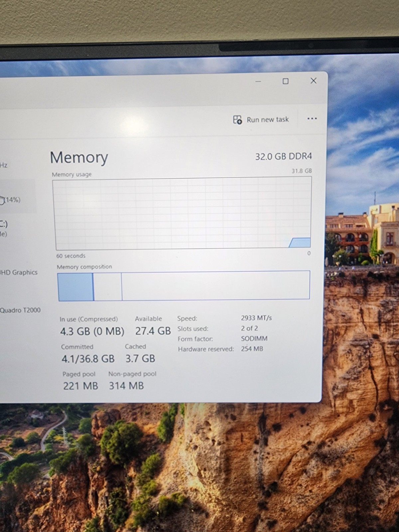
Task: Click the Non-paged pool value 314 MB
Action: point(126,386)
